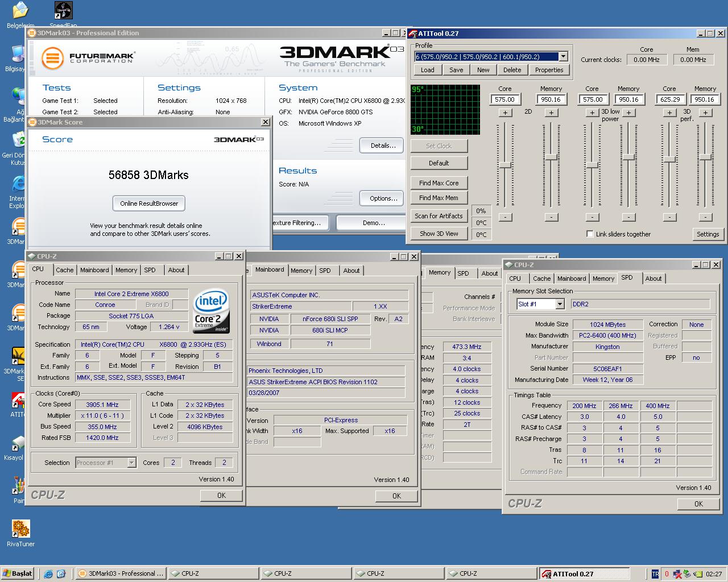Open SPD tab in left CPU-Z window

(150, 270)
